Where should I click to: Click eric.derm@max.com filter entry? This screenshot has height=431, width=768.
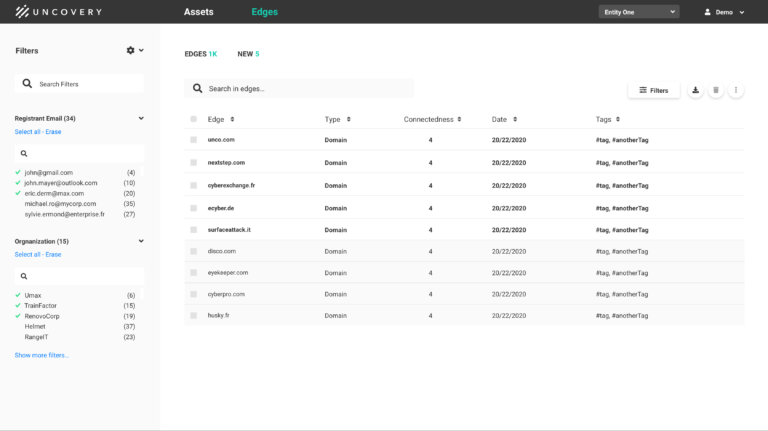[54, 193]
